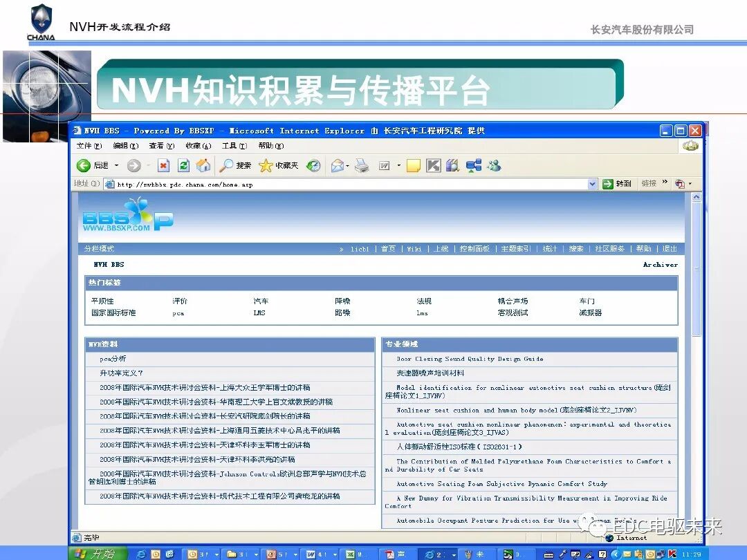Refresh the page with the green arrows icon

[x=183, y=166]
